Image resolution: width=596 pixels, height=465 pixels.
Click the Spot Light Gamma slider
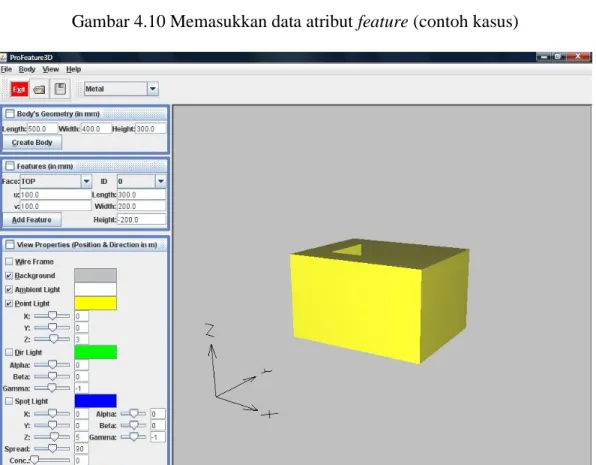coord(133,437)
